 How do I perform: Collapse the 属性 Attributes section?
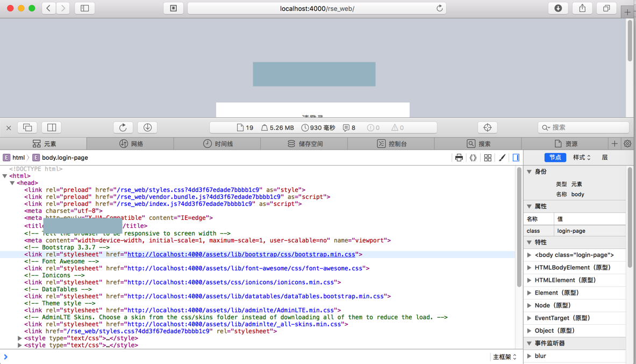[530, 206]
